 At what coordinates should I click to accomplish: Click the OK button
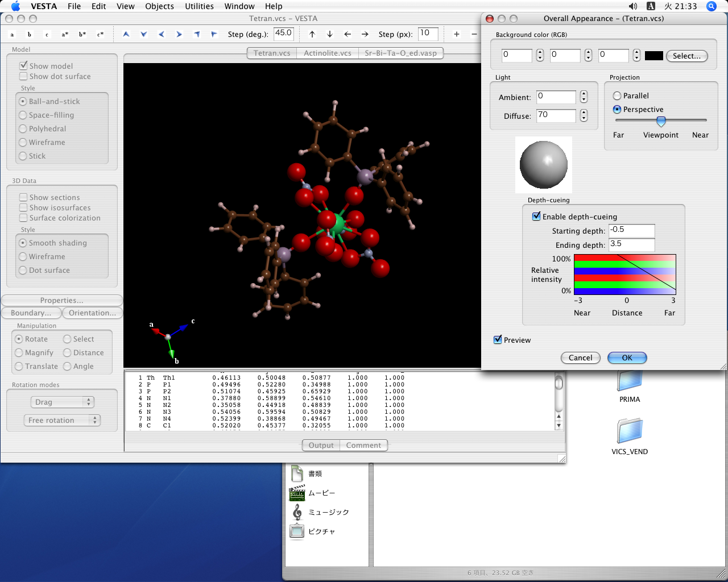[627, 357]
